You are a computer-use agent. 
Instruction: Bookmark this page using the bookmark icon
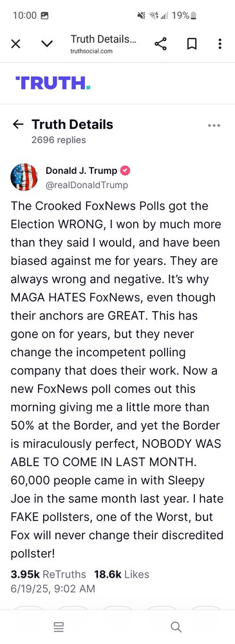pyautogui.click(x=191, y=44)
